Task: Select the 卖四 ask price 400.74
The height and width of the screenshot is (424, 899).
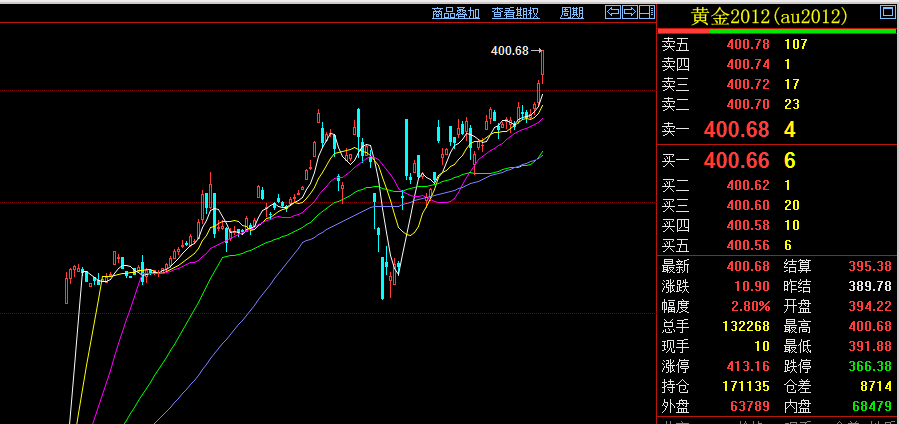Action: point(748,64)
